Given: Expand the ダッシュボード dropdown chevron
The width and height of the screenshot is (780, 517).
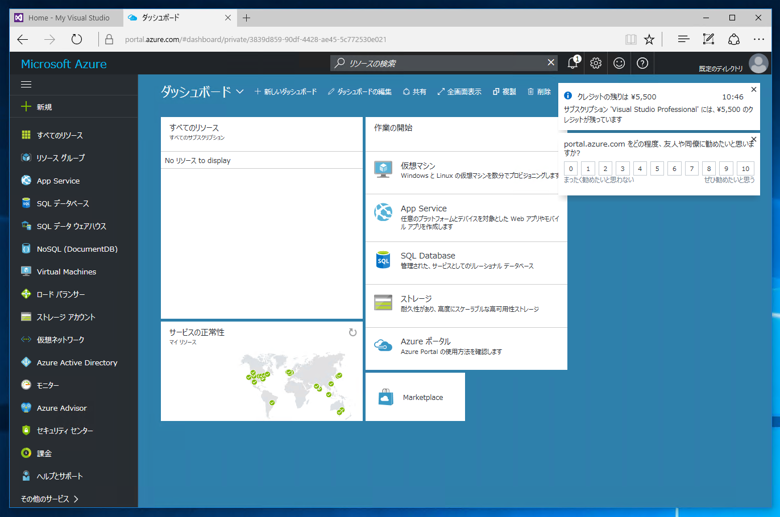Looking at the screenshot, I should click(x=240, y=92).
